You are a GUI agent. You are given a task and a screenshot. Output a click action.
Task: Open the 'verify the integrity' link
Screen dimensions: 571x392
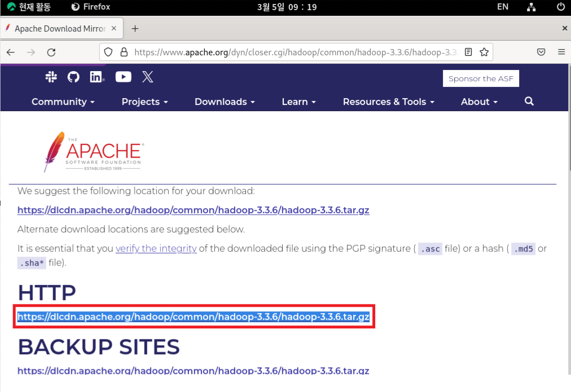(156, 248)
